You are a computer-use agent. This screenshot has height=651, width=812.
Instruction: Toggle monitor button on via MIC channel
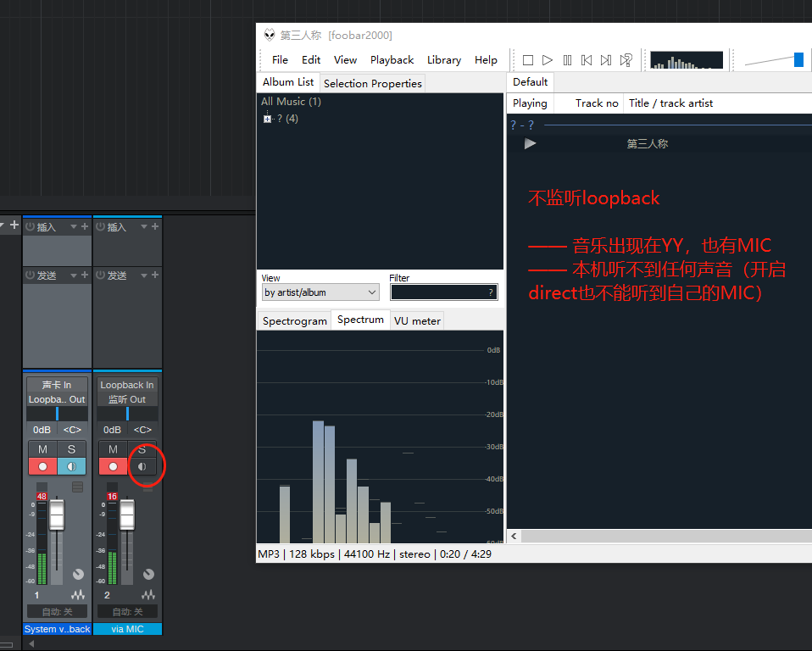(142, 466)
